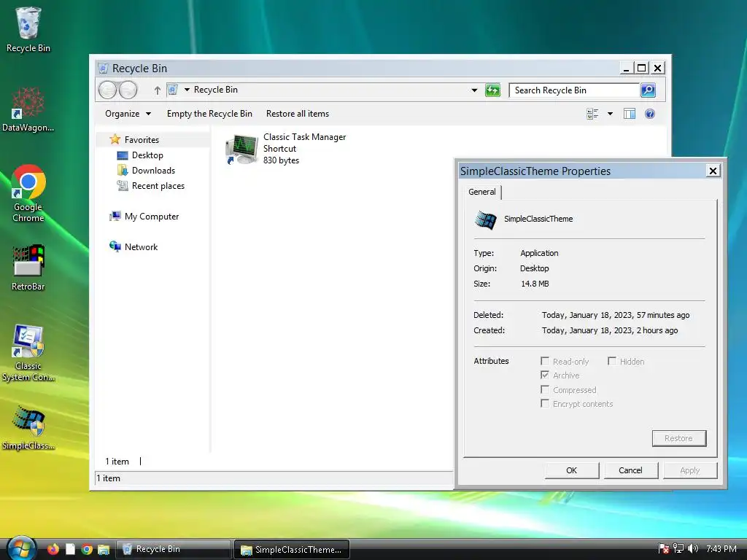Image resolution: width=747 pixels, height=560 pixels.
Task: Open the address bar location arrow before Recycle Bin
Action: [187, 90]
